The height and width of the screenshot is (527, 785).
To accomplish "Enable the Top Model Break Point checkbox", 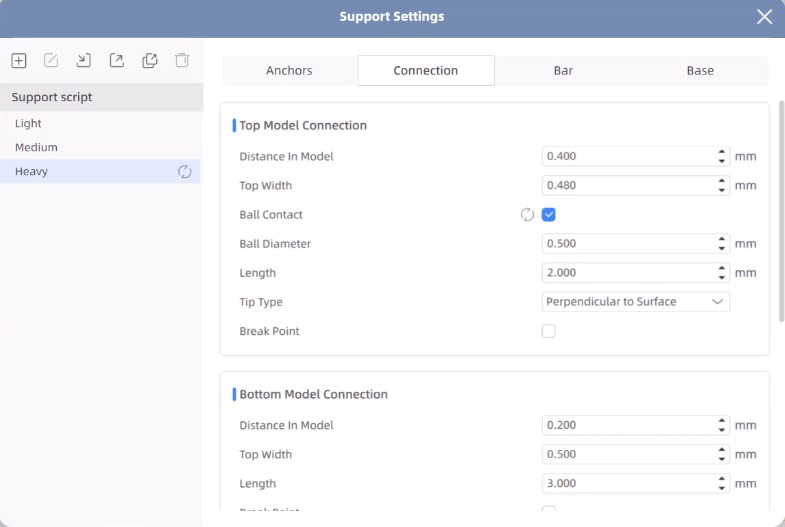I will tap(549, 331).
